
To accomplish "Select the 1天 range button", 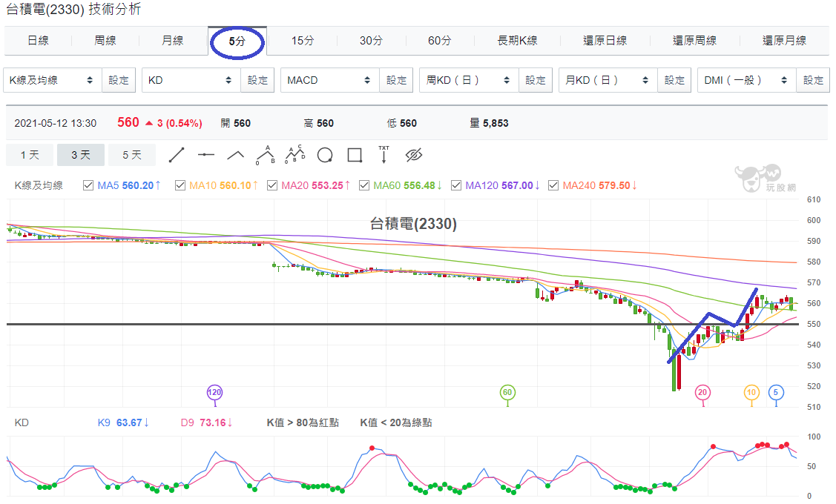I will 30,155.
